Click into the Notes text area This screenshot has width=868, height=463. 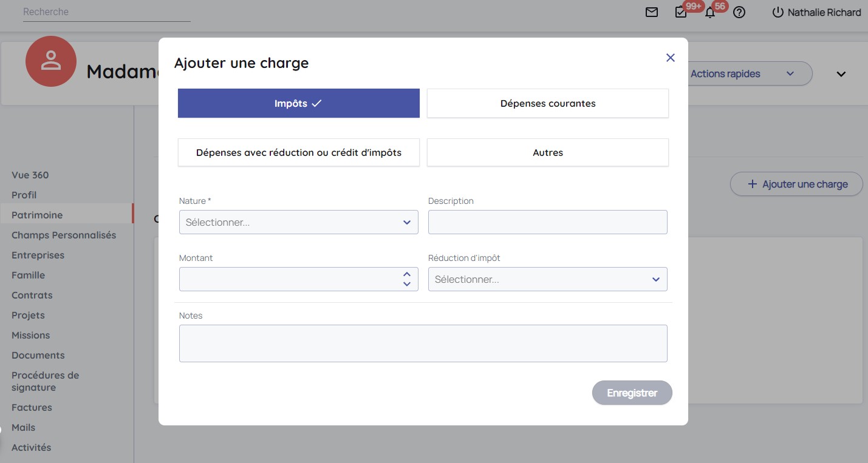point(423,343)
